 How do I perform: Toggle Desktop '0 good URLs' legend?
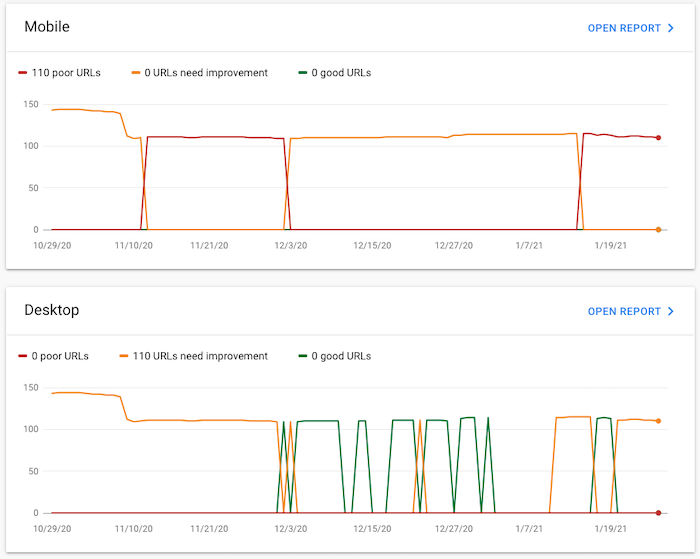click(x=335, y=356)
